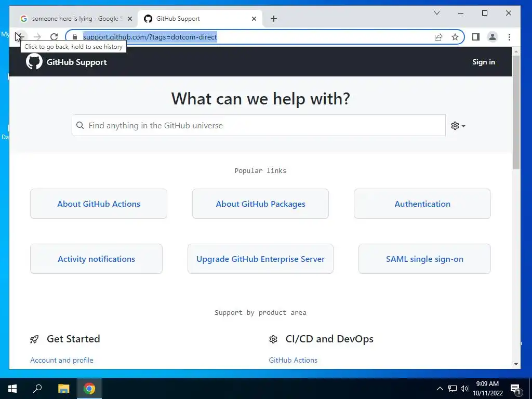Close the GitHub Support tab
This screenshot has width=532, height=399.
254,19
